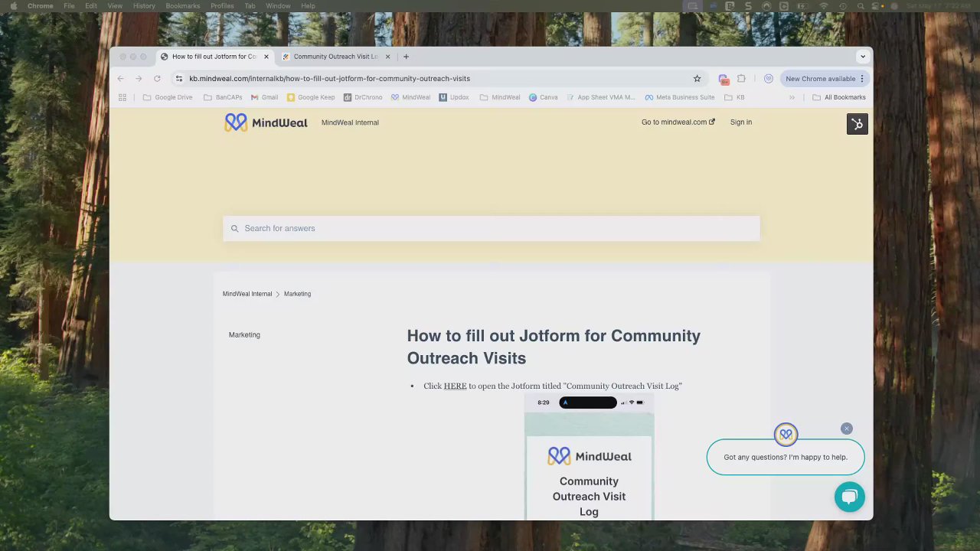The width and height of the screenshot is (980, 551).
Task: Click the HERE link to open Jotform
Action: coord(455,386)
